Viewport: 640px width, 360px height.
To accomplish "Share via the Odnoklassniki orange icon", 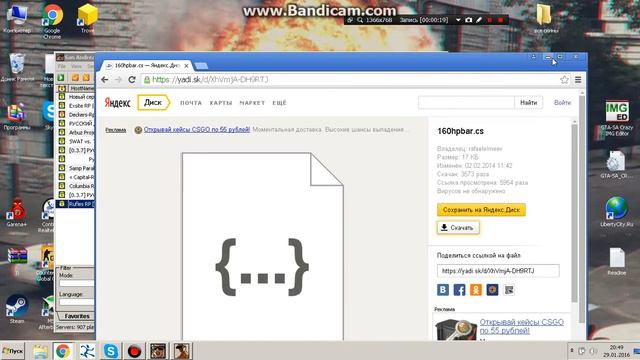I will [476, 290].
